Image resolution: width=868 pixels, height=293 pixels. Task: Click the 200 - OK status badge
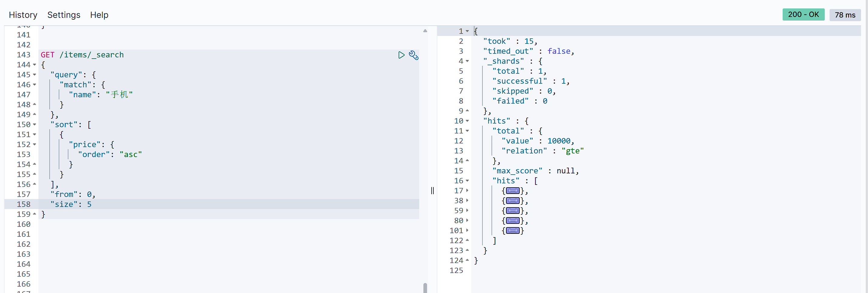tap(803, 14)
